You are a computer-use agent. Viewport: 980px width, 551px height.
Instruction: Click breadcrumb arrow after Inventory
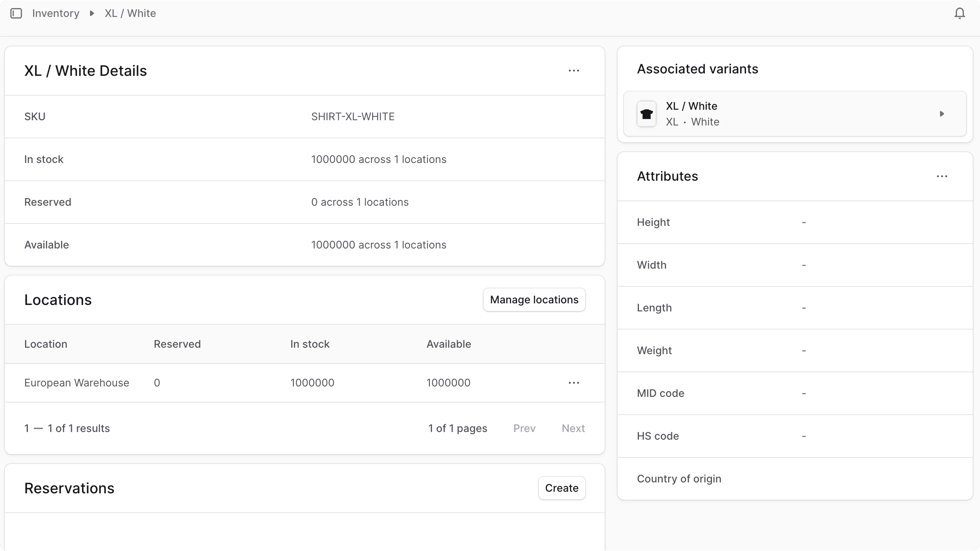92,13
